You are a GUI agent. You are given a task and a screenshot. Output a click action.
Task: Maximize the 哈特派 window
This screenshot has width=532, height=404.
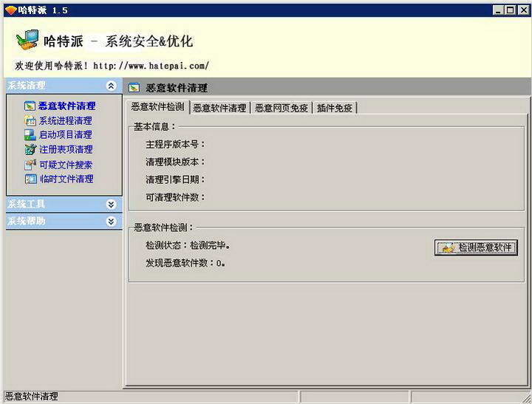pos(510,10)
